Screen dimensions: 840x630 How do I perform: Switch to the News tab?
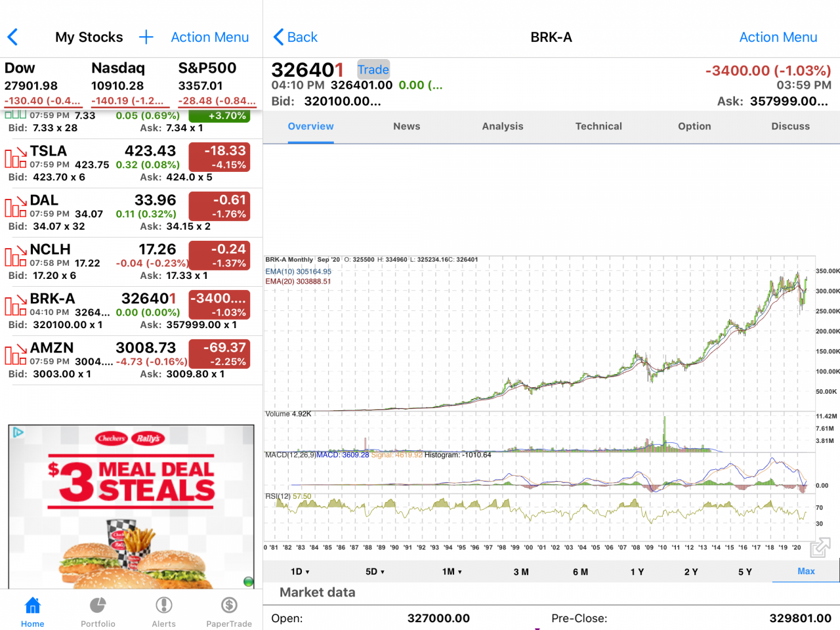tap(407, 126)
